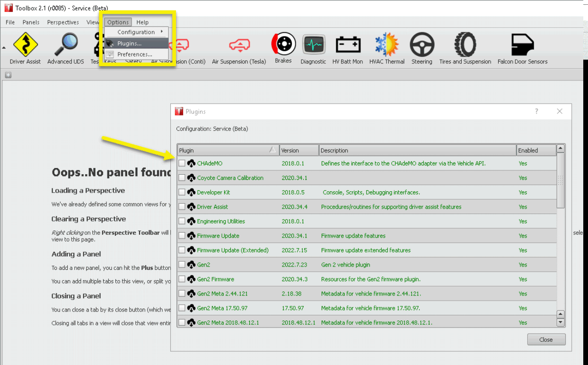Open the Driver Assist toolbar icon
The height and width of the screenshot is (365, 588).
(25, 45)
